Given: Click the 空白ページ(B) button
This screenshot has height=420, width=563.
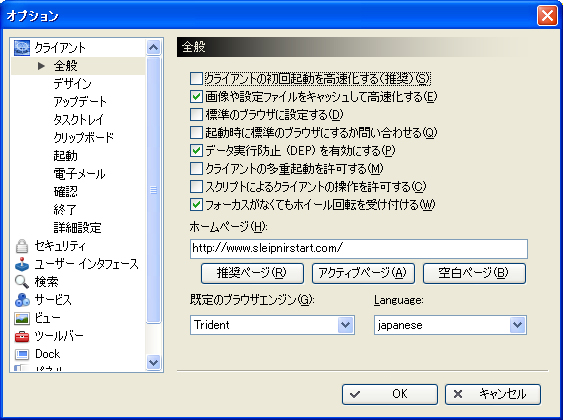Looking at the screenshot, I should [474, 273].
